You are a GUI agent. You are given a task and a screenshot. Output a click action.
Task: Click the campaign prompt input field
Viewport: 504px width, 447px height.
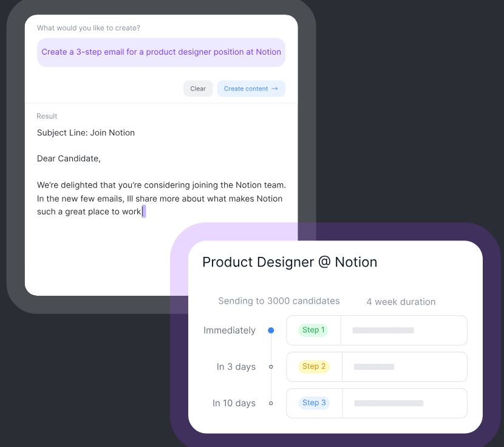(x=161, y=52)
